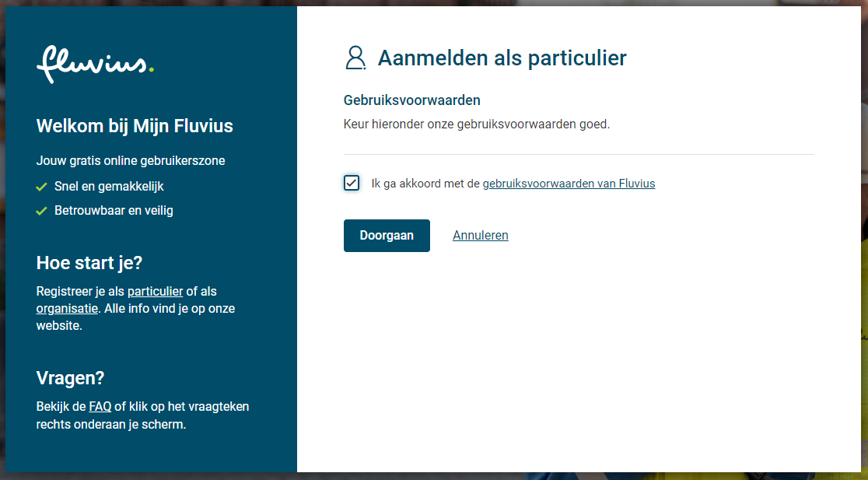Viewport: 868px width, 480px height.
Task: Click the 'Vragen?' heading
Action: 70,377
